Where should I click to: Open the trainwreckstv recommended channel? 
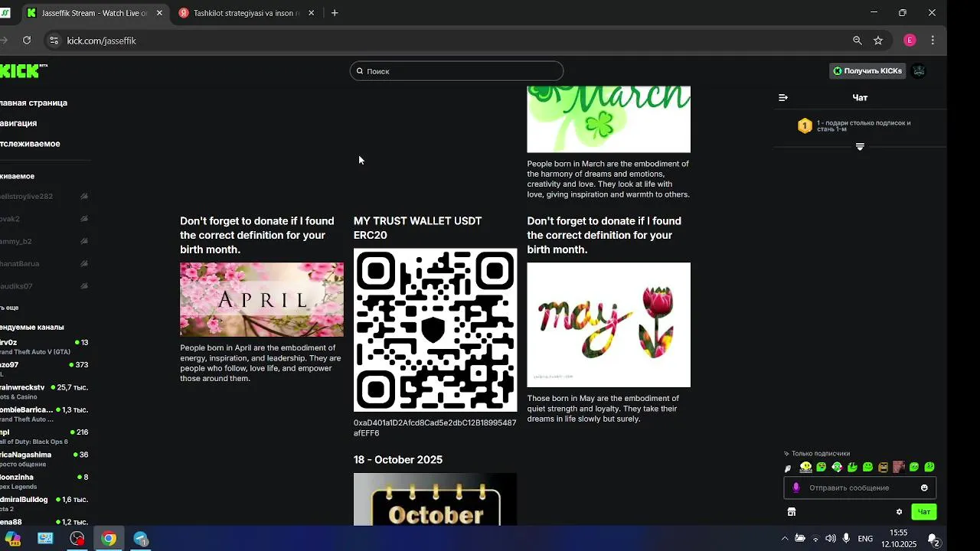pyautogui.click(x=44, y=392)
